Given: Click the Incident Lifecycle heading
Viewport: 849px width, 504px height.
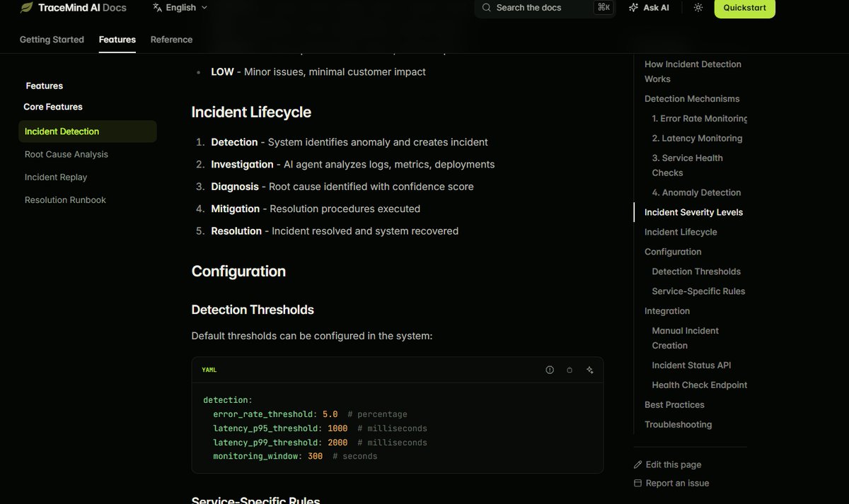Looking at the screenshot, I should coord(251,112).
